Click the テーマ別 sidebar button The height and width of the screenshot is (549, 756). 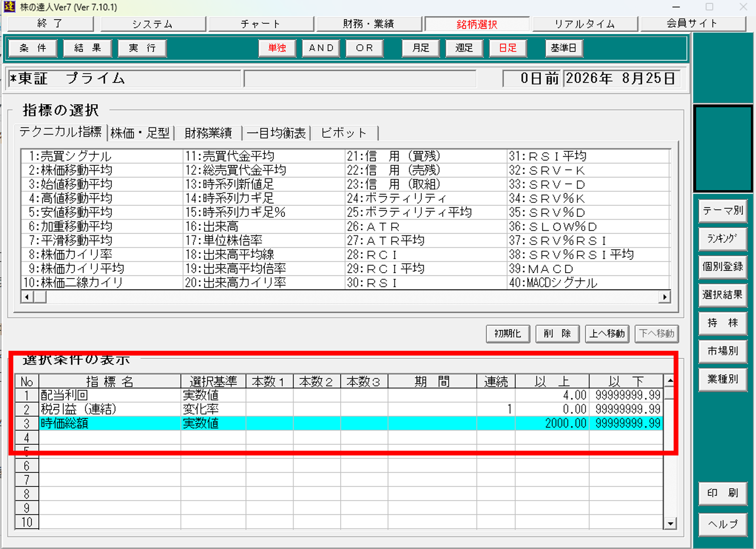[723, 210]
